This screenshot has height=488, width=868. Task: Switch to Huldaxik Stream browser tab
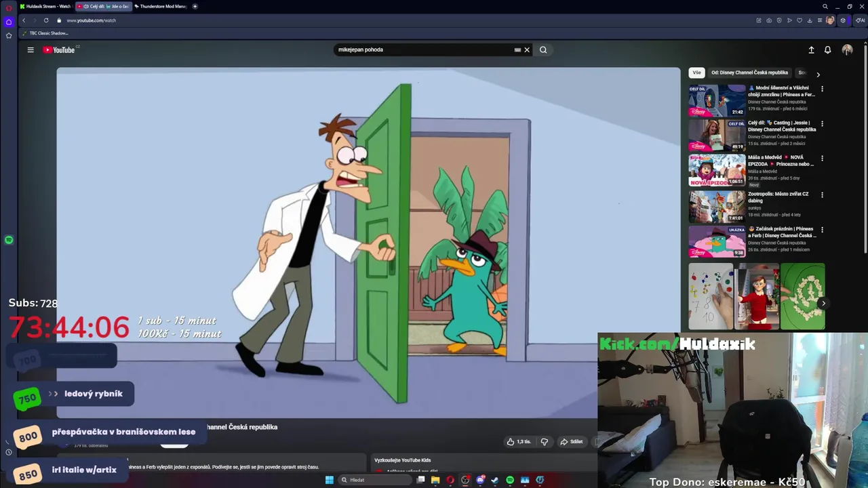click(x=45, y=6)
